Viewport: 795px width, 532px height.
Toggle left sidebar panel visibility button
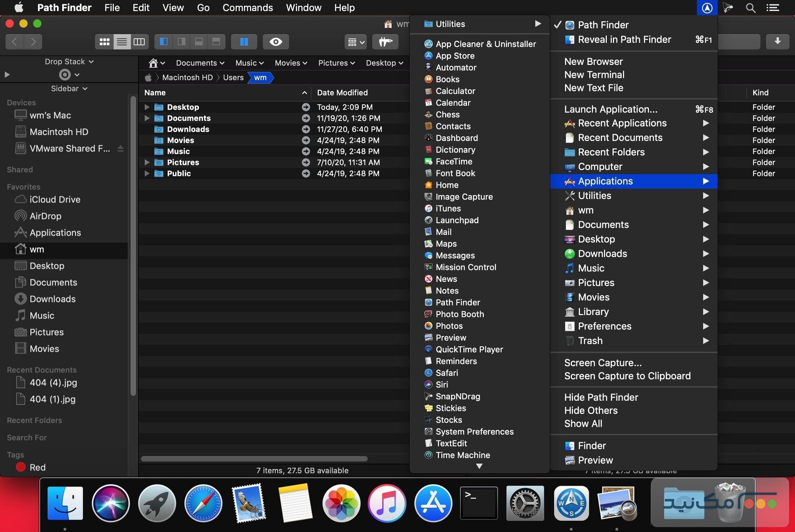click(x=164, y=42)
